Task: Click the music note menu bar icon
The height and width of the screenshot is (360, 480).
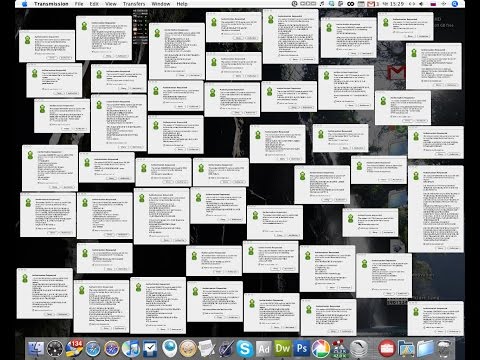Action: 322,4
